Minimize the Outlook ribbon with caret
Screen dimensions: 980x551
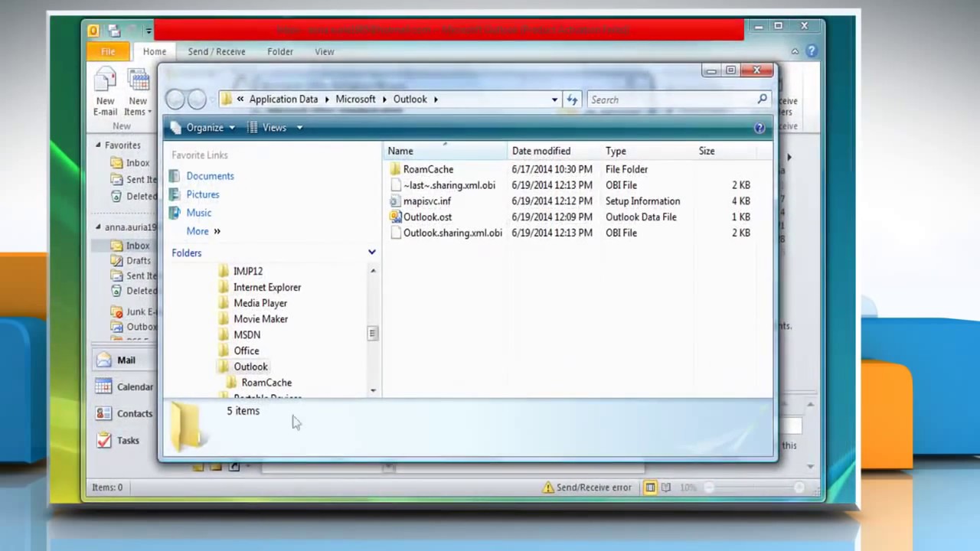pos(795,51)
